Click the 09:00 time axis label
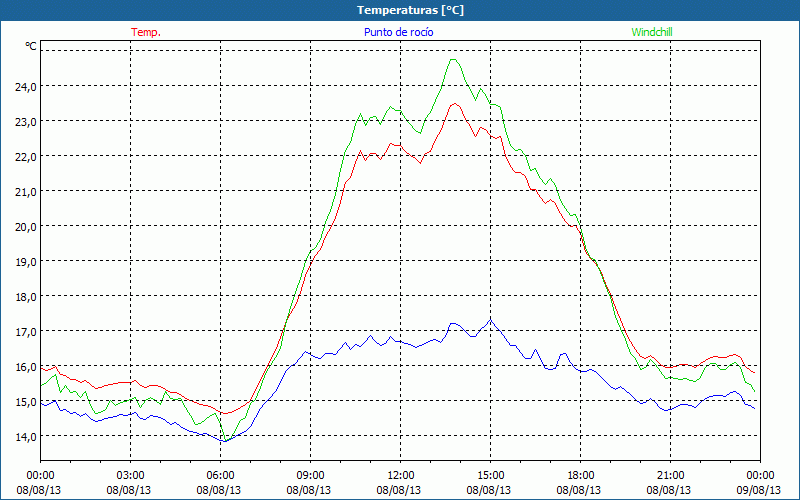800x500 pixels. (x=310, y=476)
